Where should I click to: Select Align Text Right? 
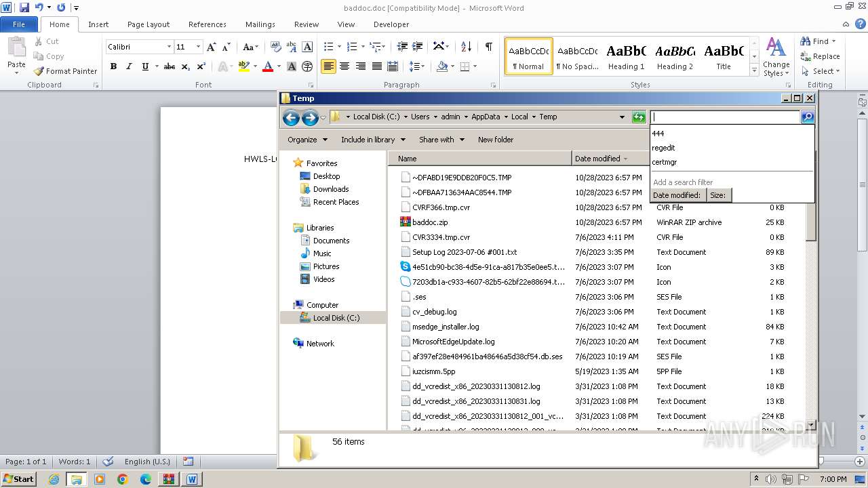click(x=361, y=66)
